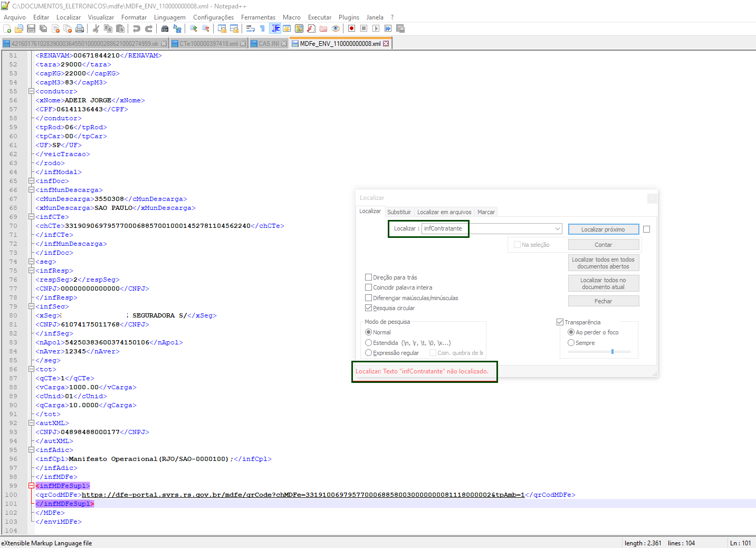756x548 pixels.
Task: Open the Localizar search history dropdown arrow
Action: click(558, 229)
